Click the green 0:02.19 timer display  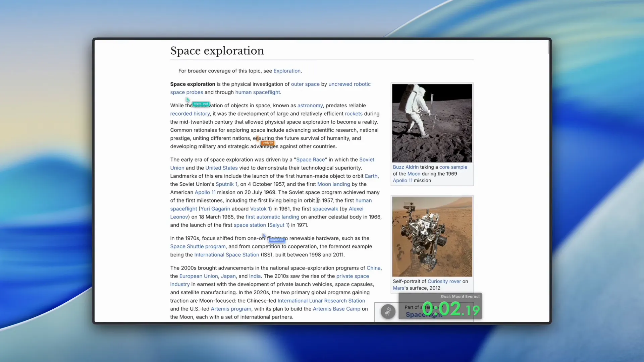(451, 309)
